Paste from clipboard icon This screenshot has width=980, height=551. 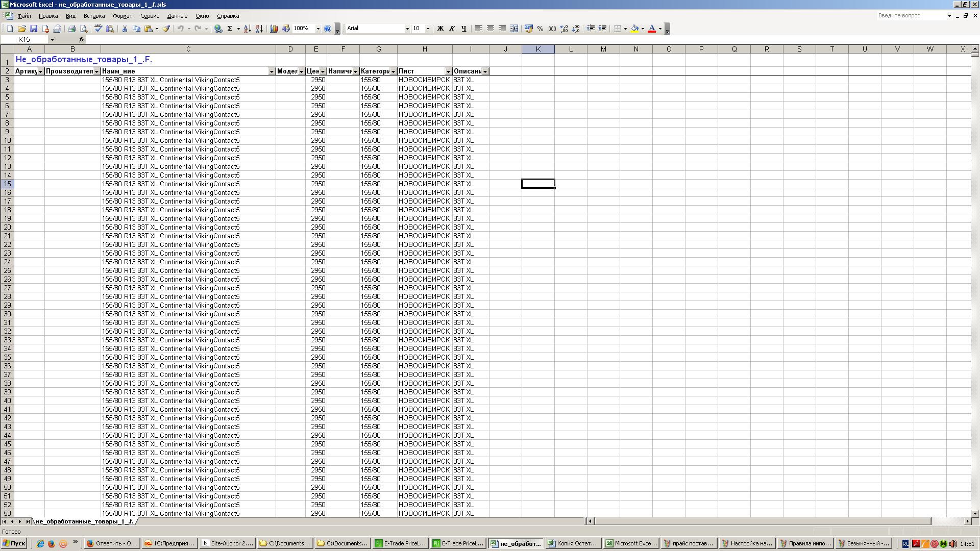149,29
